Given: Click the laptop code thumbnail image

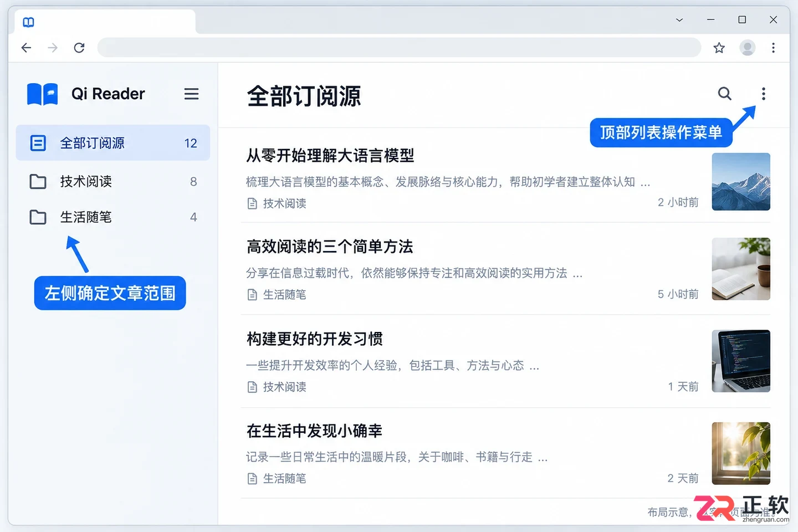Looking at the screenshot, I should coord(741,361).
